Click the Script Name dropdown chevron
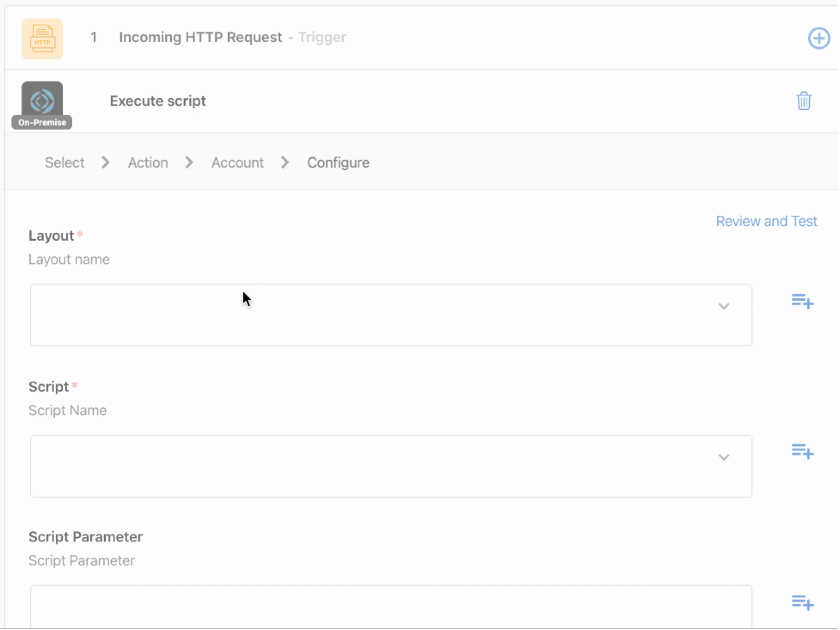 pyautogui.click(x=724, y=457)
